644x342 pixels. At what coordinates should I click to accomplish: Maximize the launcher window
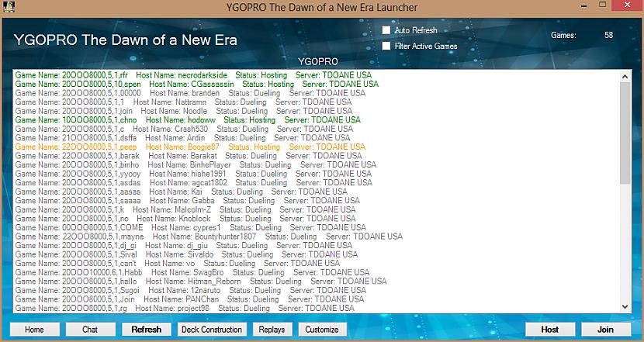coord(603,5)
